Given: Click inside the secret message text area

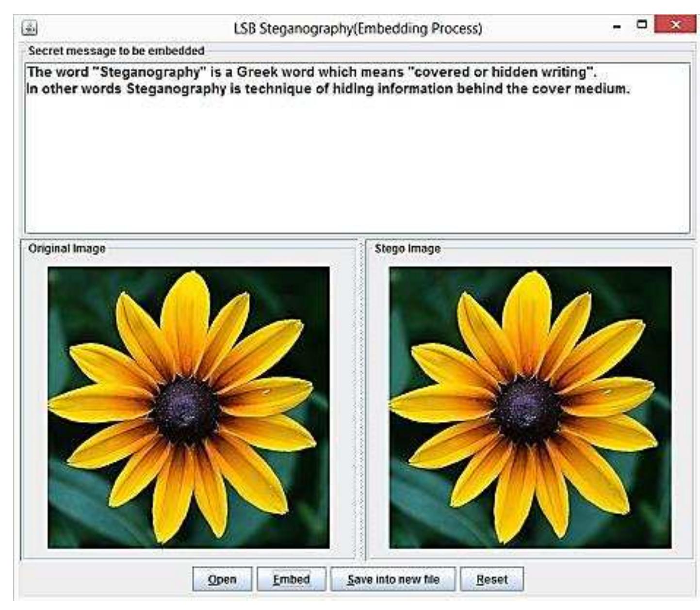Looking at the screenshot, I should point(357,148).
